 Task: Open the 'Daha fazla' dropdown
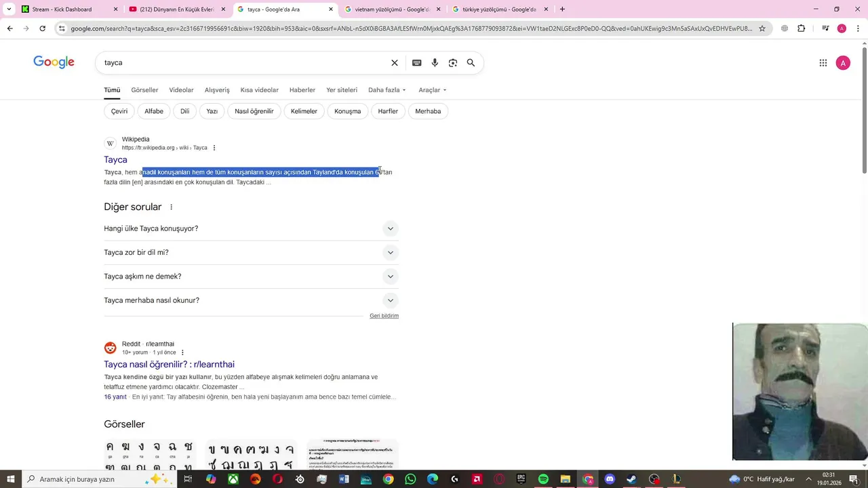coord(387,90)
